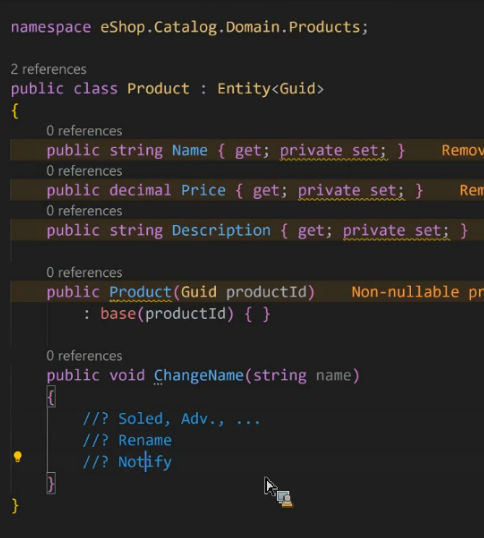Open the 0 references link above the Product constructor

pos(84,272)
